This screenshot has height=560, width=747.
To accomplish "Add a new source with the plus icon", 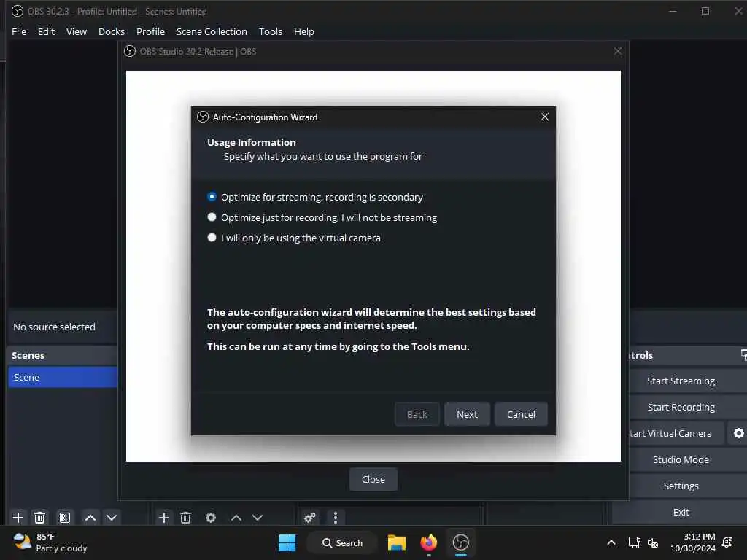I will (164, 517).
